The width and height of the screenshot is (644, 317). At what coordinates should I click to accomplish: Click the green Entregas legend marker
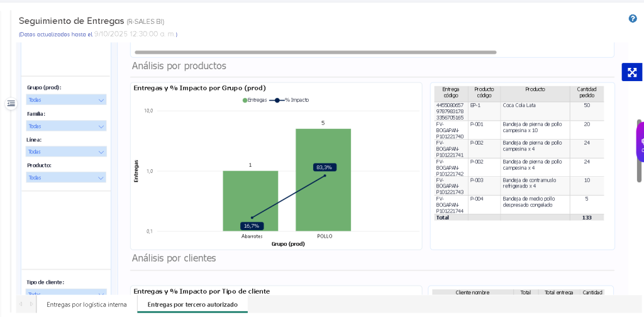tap(245, 100)
